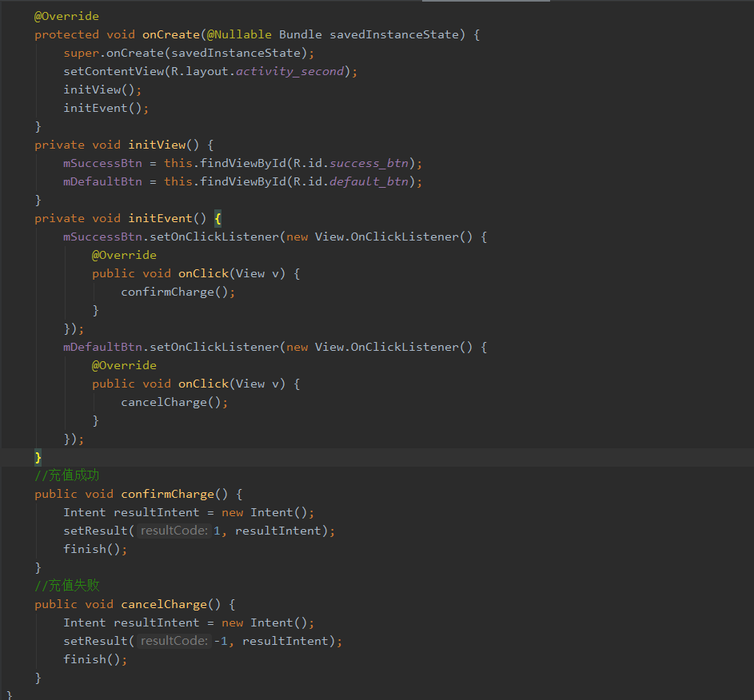754x700 pixels.
Task: Click View.OnClickListener on the mSuccessBtn line
Action: pyautogui.click(x=387, y=237)
